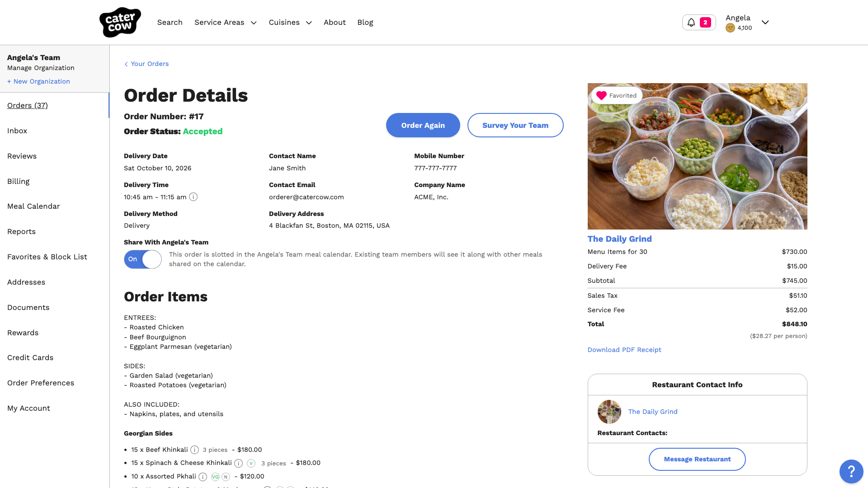
Task: Click Survey Your Team button
Action: (515, 125)
